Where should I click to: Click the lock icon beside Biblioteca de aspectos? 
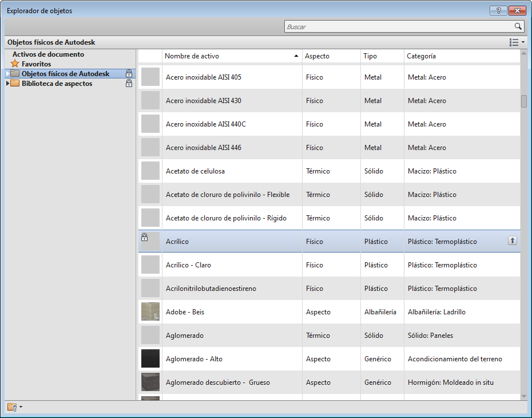pyautogui.click(x=129, y=83)
